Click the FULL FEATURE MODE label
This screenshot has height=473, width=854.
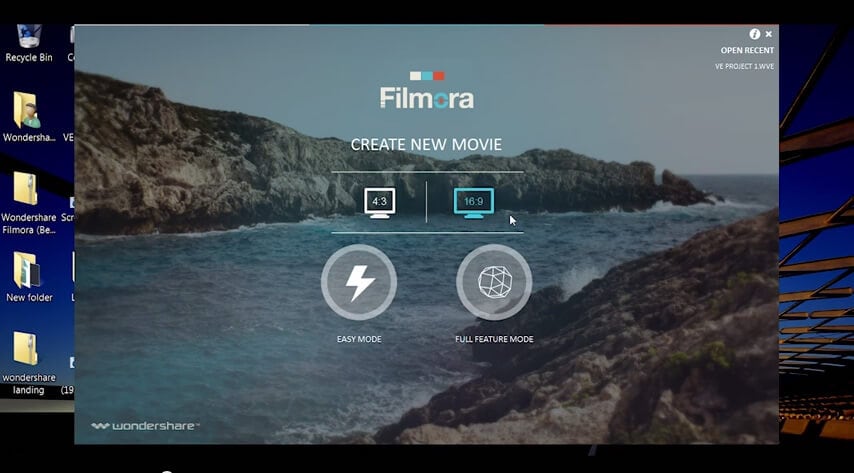coord(494,339)
